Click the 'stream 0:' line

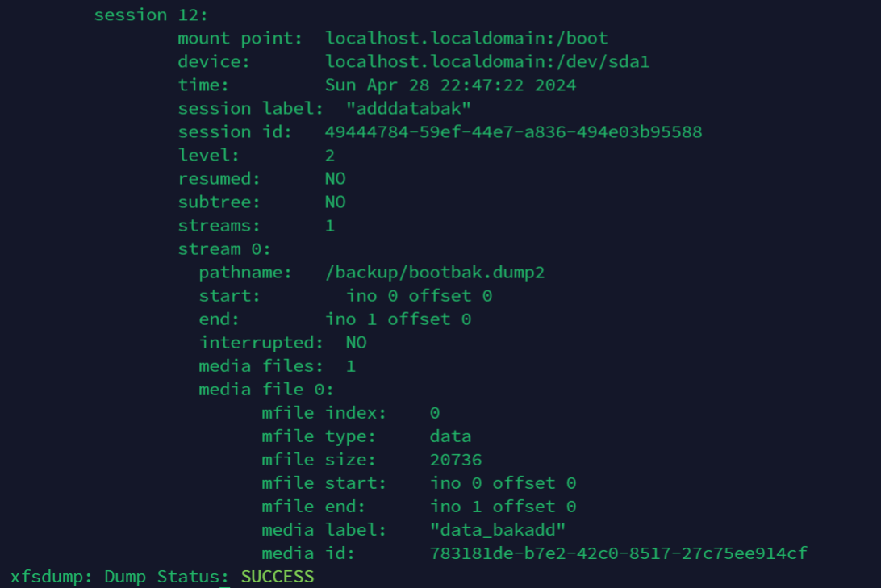(x=224, y=248)
